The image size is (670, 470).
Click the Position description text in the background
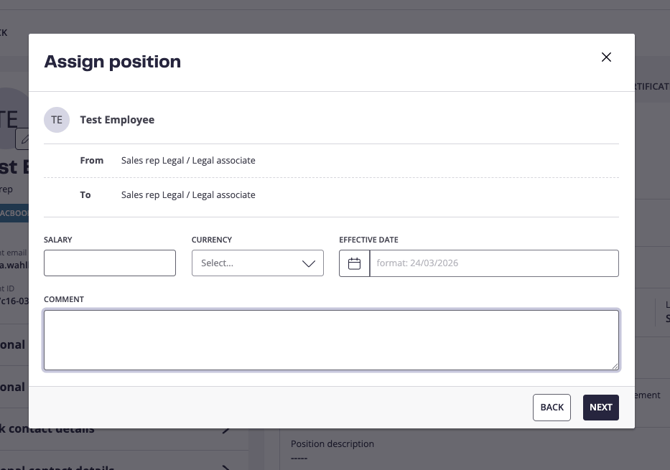point(332,444)
